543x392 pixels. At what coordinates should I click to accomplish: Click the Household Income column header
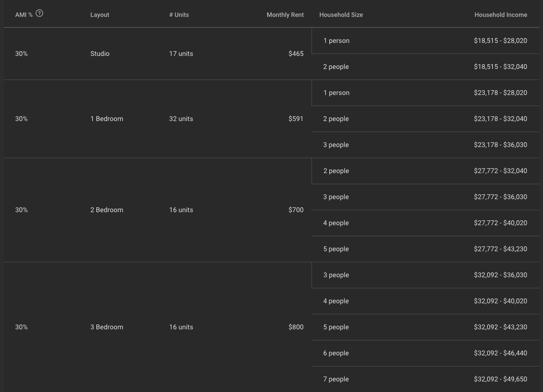501,15
